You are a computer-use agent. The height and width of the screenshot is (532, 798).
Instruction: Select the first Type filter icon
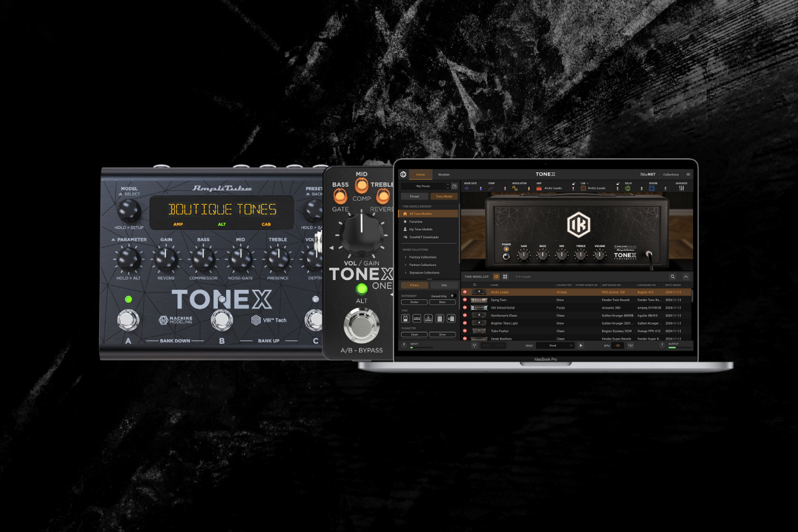(406, 319)
